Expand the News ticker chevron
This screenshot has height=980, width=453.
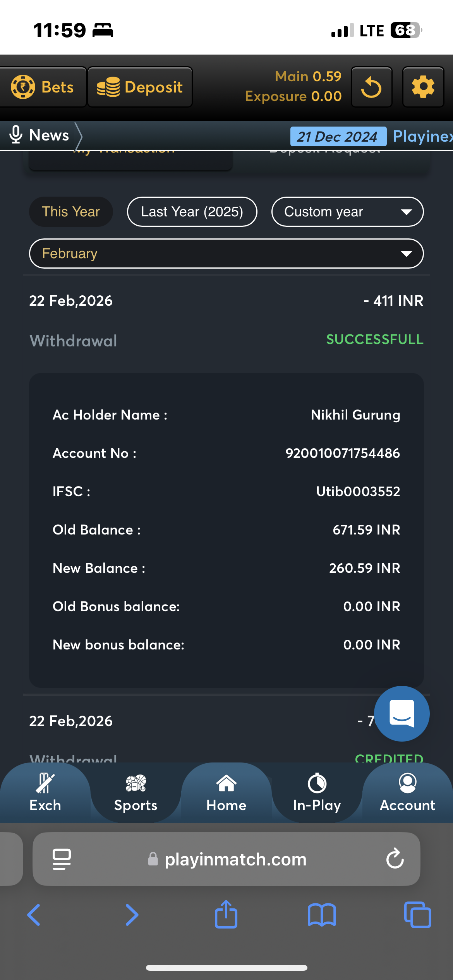click(79, 136)
